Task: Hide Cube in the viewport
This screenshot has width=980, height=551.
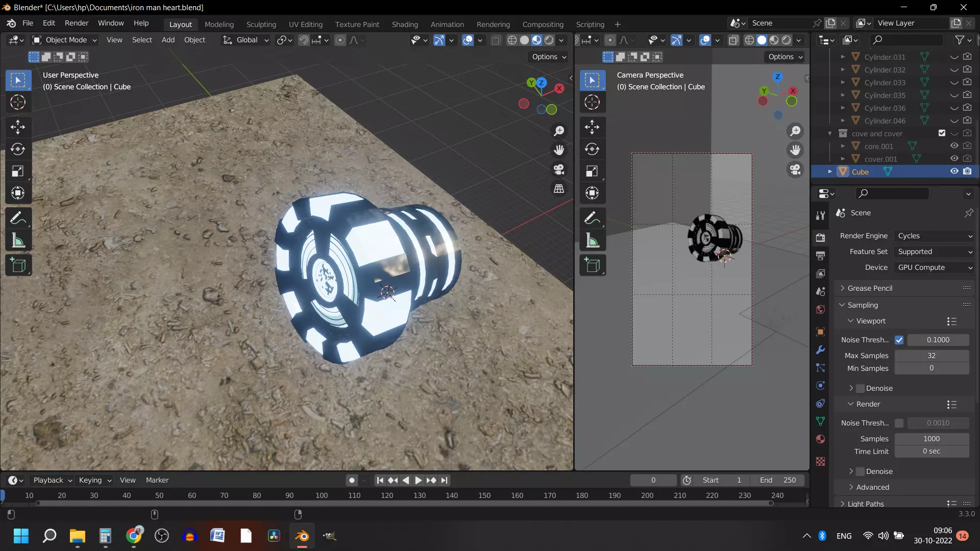Action: pyautogui.click(x=954, y=171)
